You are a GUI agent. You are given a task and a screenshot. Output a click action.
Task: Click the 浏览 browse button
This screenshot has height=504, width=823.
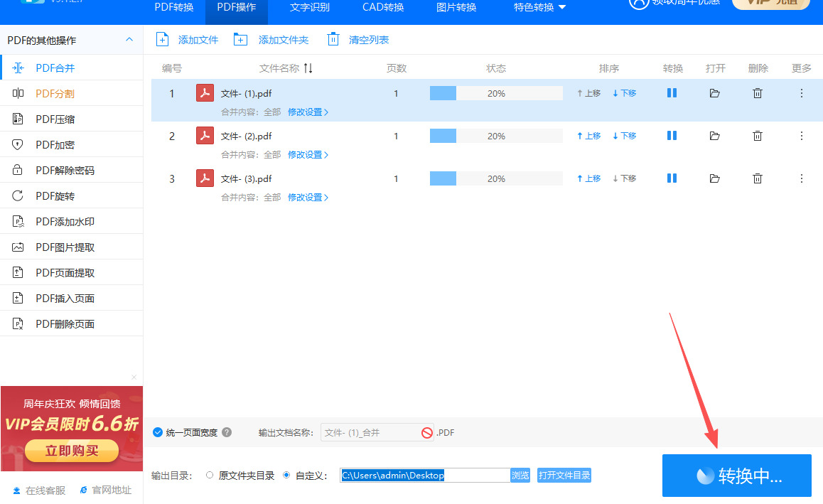[520, 475]
